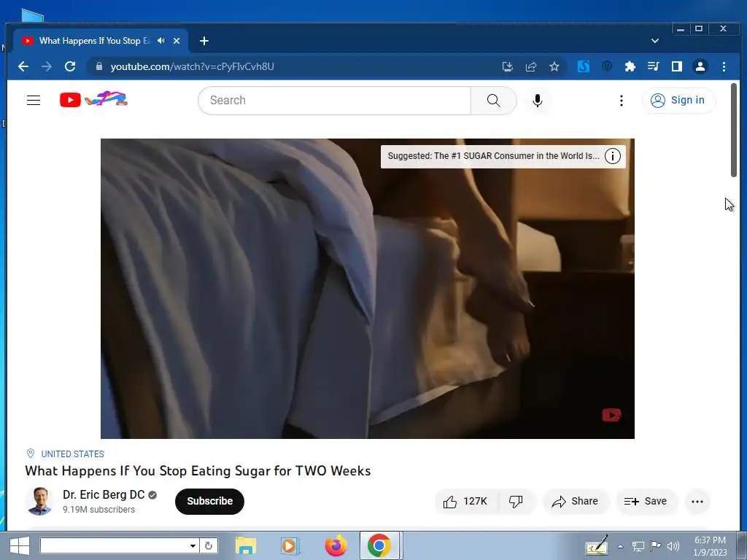Image resolution: width=747 pixels, height=560 pixels.
Task: Open Dr. Eric Berg DC channel avatar
Action: tap(39, 501)
